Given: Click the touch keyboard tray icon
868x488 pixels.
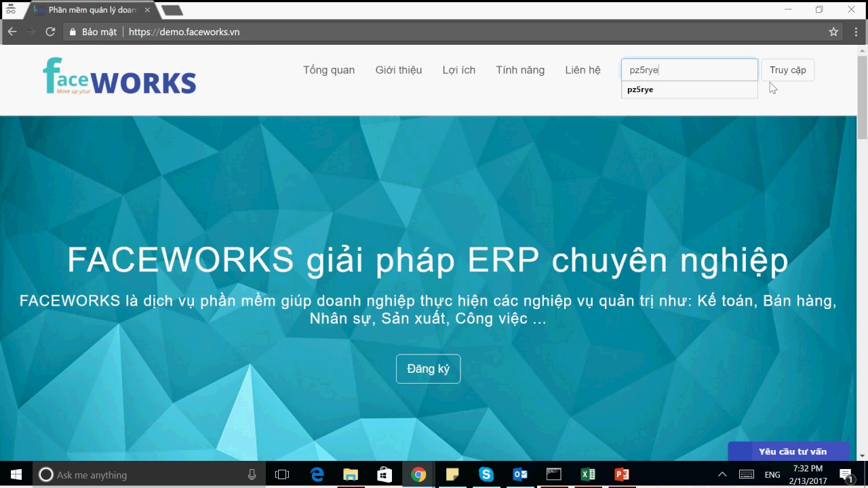Looking at the screenshot, I should 746,474.
